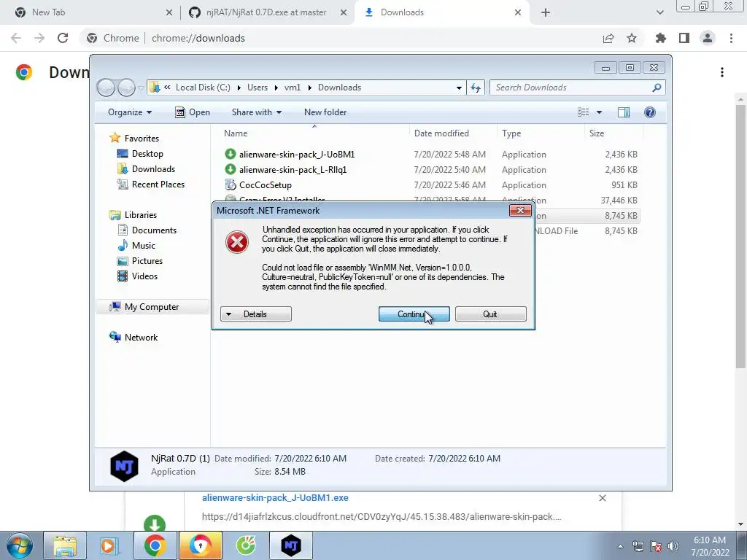Image resolution: width=747 pixels, height=560 pixels.
Task: Open a new Chrome tab
Action: (x=546, y=12)
